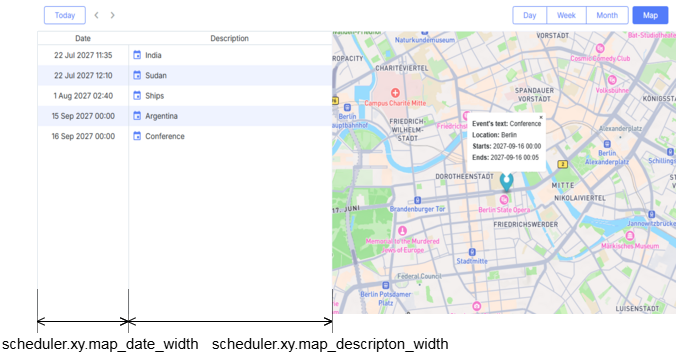Click the MITTE district label on map
676x360 pixels.
[x=563, y=185]
